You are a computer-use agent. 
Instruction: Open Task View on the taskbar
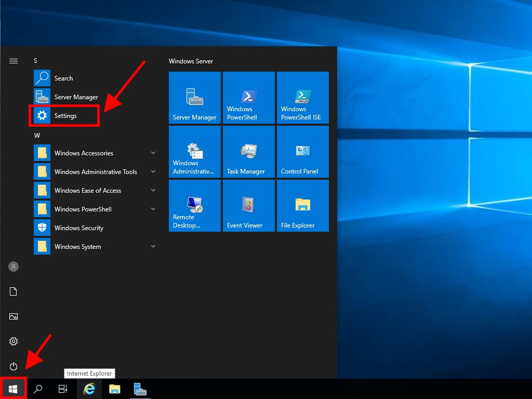point(63,389)
